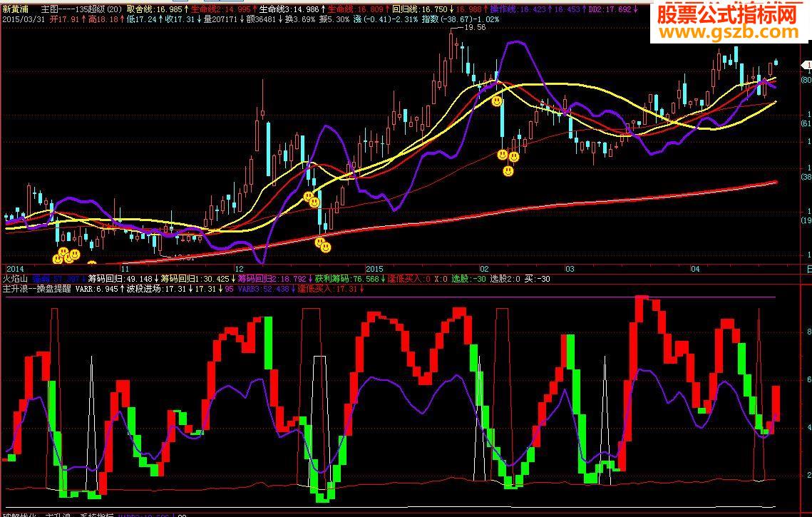
Task: Click the 买:-30 value
Action: click(537, 279)
